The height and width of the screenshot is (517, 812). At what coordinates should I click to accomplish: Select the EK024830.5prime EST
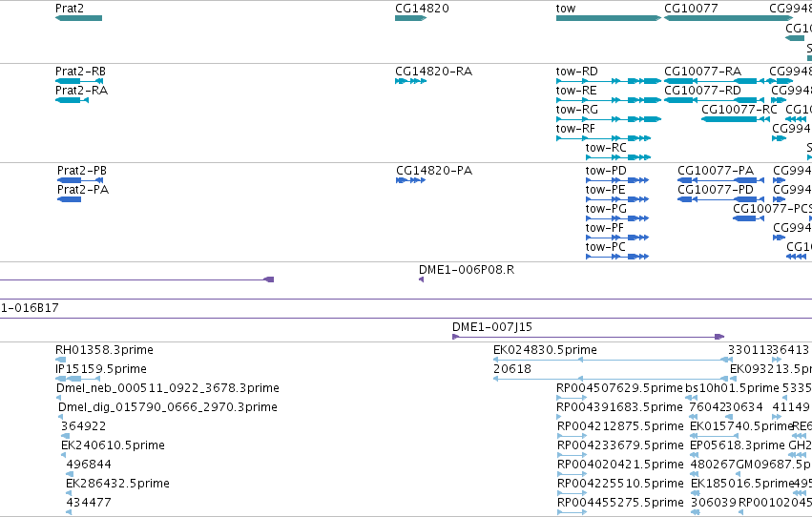614,360
